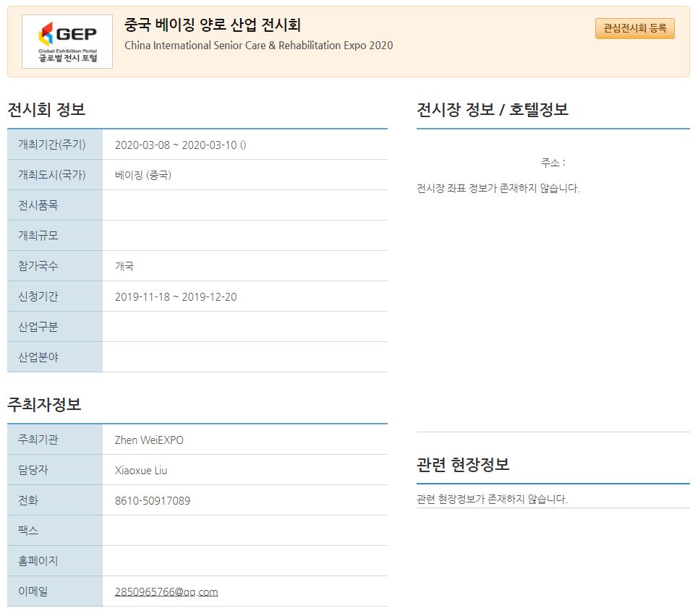Viewport: 698px width, 616px height.
Task: Click the GEP Global Exhibition Portal logo
Action: point(67,41)
